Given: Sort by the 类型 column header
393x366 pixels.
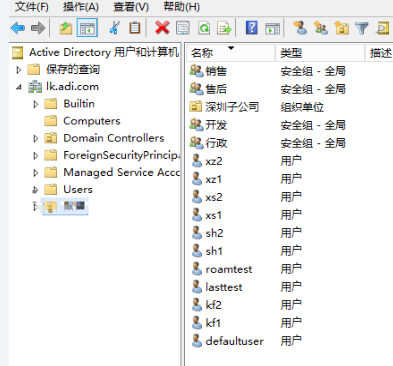Looking at the screenshot, I should pyautogui.click(x=320, y=53).
